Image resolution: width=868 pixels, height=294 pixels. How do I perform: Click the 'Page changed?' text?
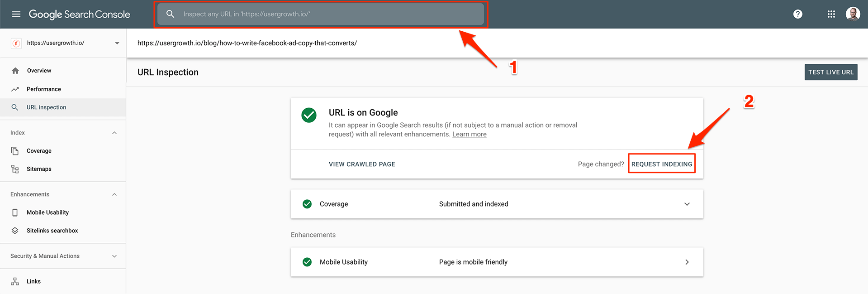[601, 164]
